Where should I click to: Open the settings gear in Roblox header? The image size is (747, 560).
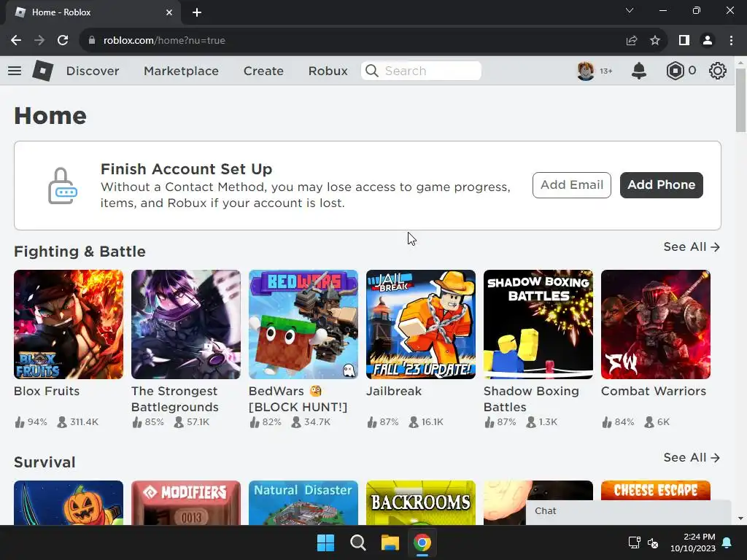pos(718,71)
